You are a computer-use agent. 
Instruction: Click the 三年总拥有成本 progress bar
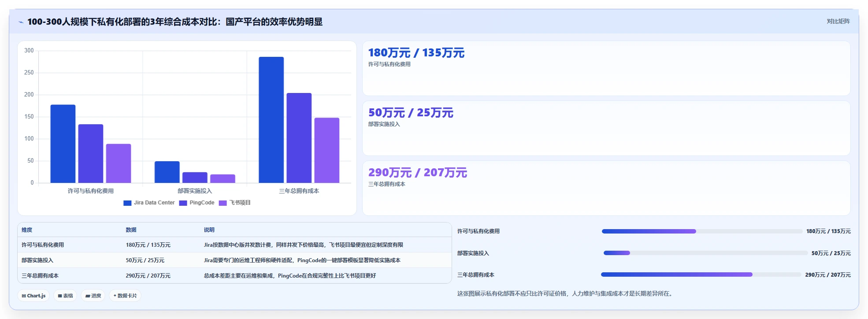click(x=701, y=274)
